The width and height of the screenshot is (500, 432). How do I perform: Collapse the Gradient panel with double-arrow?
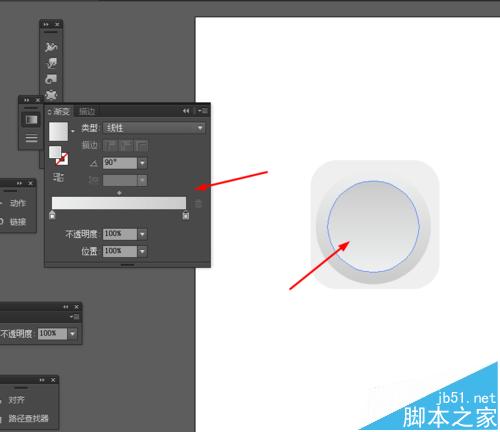coord(186,111)
